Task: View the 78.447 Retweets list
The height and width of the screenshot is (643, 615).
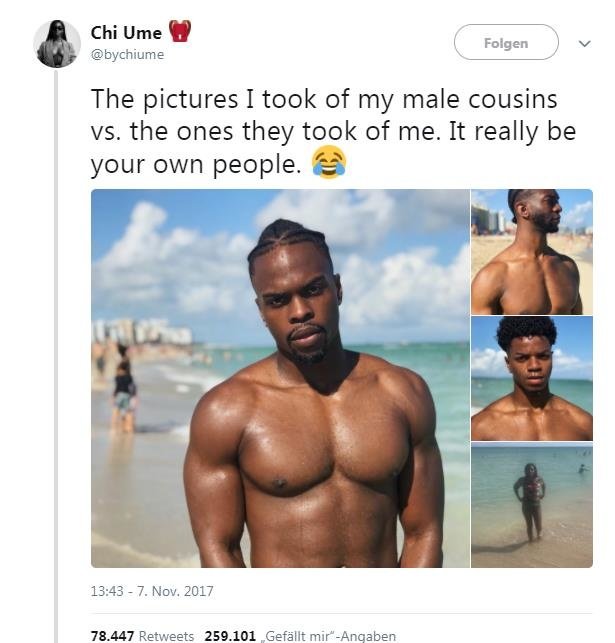Action: (142, 636)
